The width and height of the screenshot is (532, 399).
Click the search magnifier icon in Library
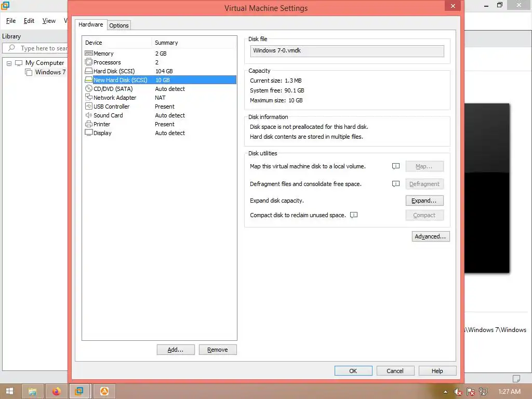11,48
